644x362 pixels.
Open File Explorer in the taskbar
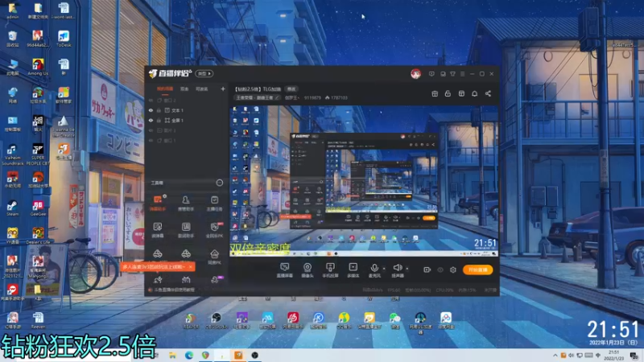[172, 356]
